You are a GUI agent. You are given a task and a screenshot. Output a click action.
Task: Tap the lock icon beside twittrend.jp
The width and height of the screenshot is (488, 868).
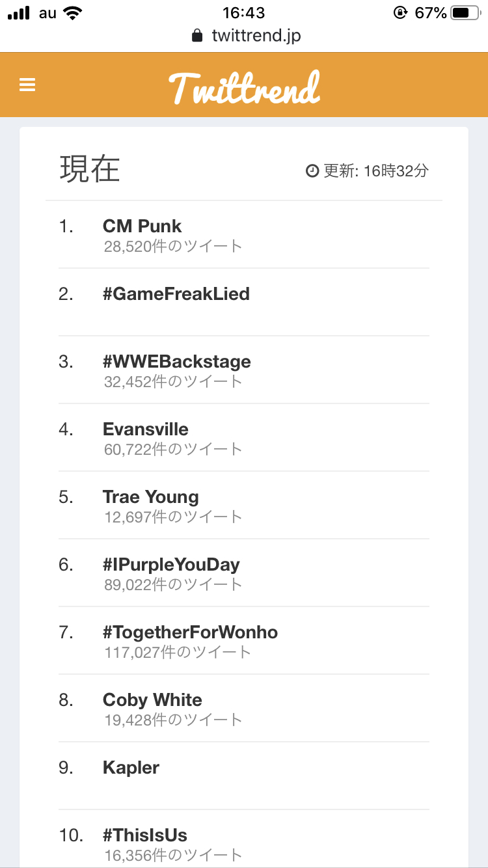pos(197,35)
